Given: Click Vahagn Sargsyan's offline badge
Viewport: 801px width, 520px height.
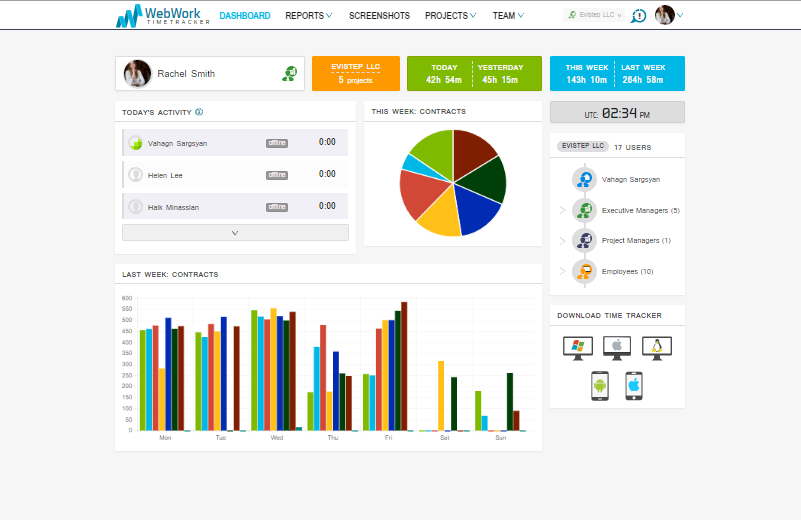Looking at the screenshot, I should click(277, 143).
